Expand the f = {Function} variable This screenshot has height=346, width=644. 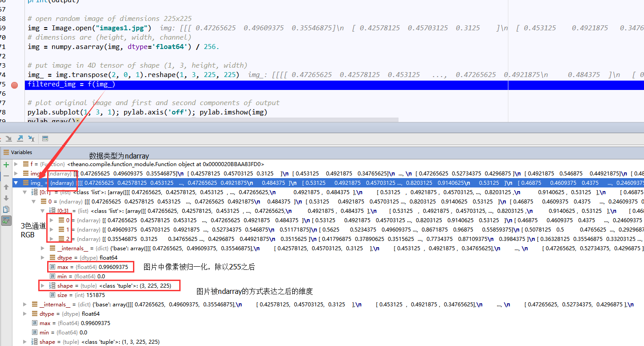coord(16,164)
